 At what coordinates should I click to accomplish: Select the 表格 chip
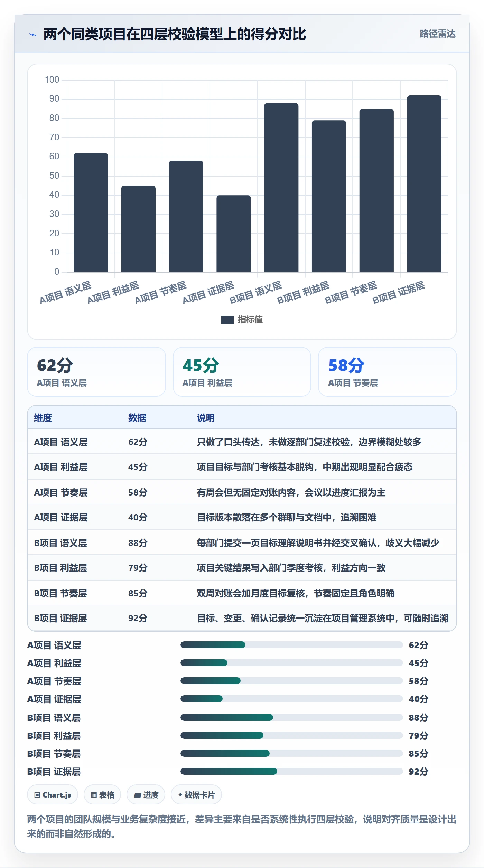(x=102, y=795)
